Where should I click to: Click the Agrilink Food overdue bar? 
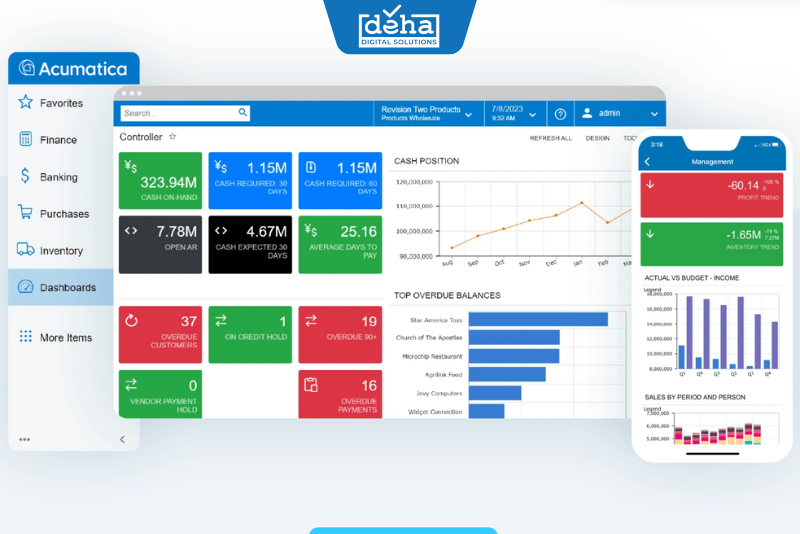pyautogui.click(x=507, y=374)
